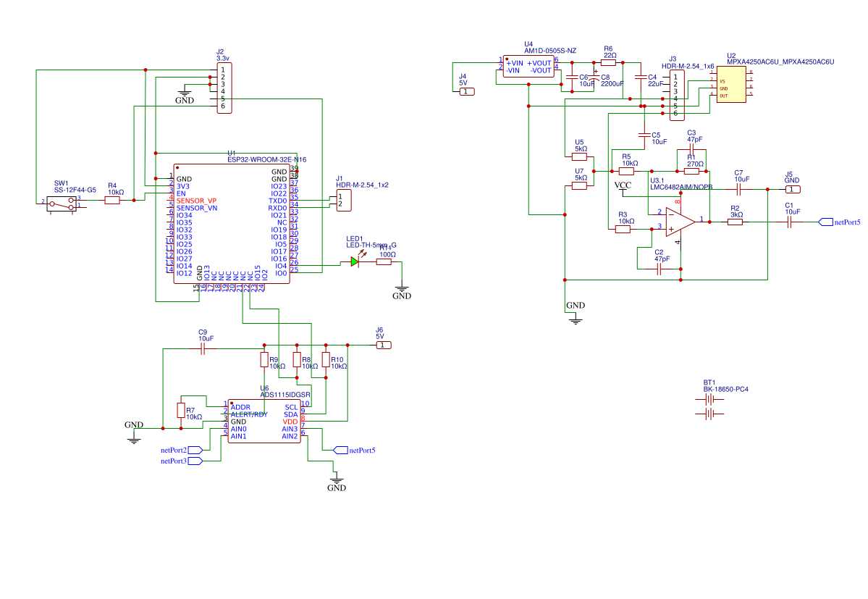Click the J6 5V connector pin

[384, 345]
